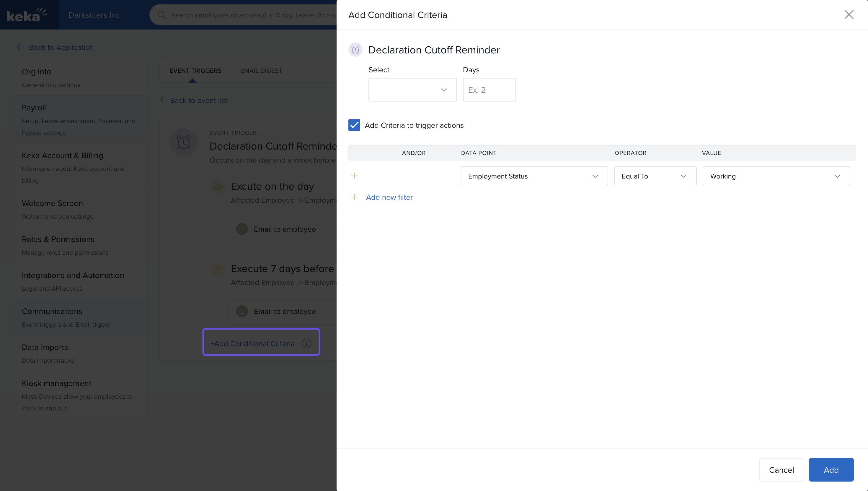Open the Equal To operator dropdown
868x491 pixels.
pyautogui.click(x=655, y=176)
